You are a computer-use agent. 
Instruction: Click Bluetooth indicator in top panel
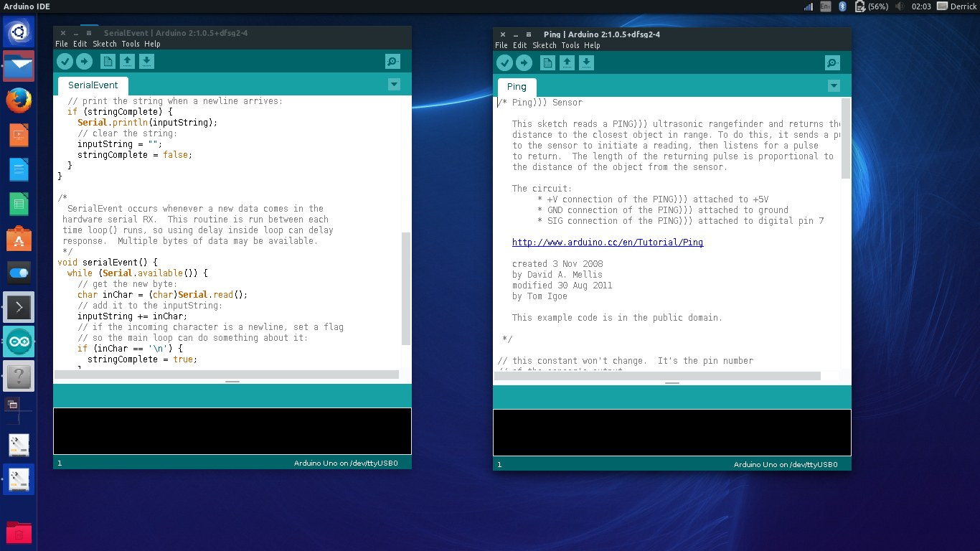(842, 6)
